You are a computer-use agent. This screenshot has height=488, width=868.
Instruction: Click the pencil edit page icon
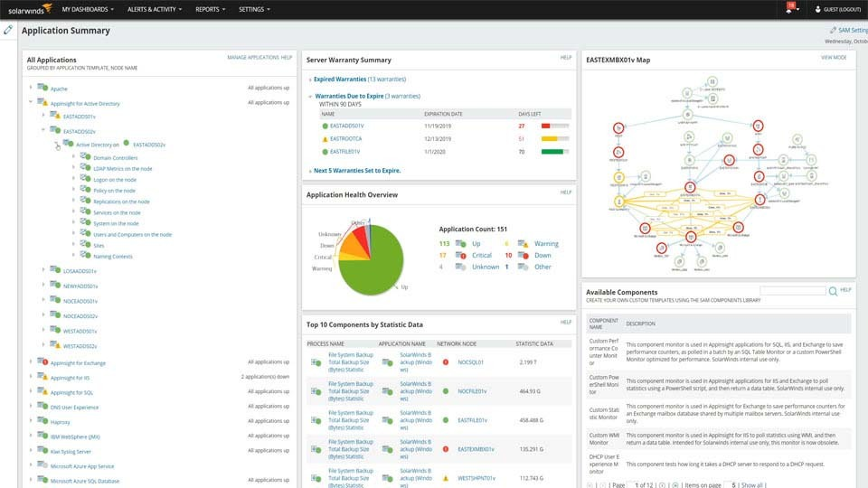click(8, 30)
